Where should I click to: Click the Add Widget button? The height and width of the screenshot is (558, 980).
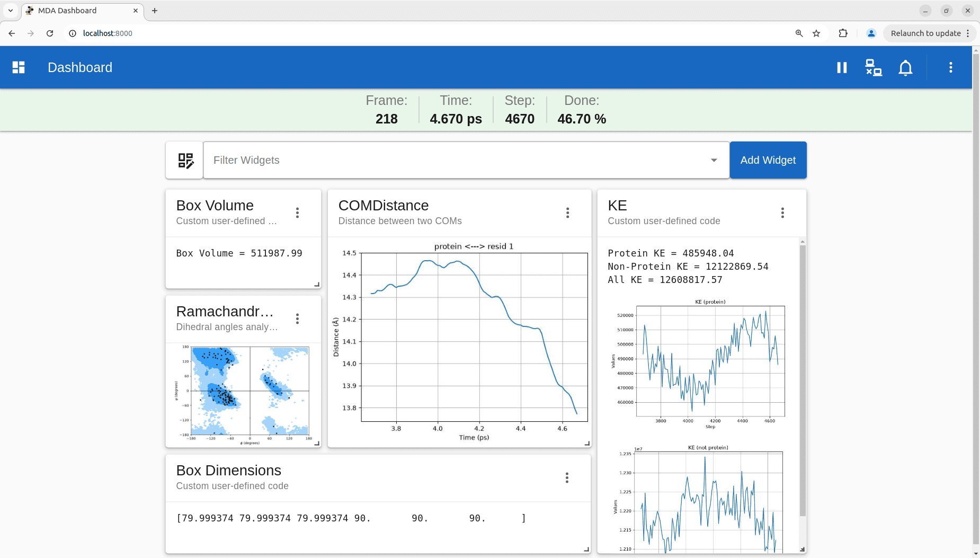pyautogui.click(x=768, y=160)
